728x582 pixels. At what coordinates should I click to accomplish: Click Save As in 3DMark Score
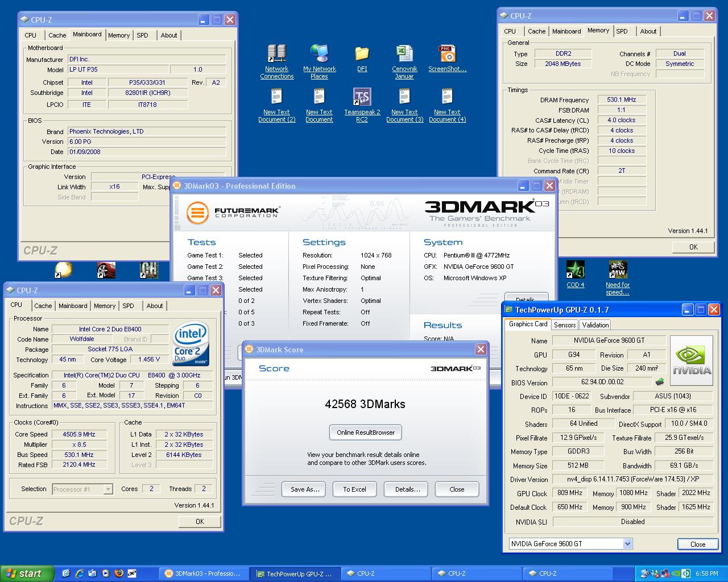point(305,489)
